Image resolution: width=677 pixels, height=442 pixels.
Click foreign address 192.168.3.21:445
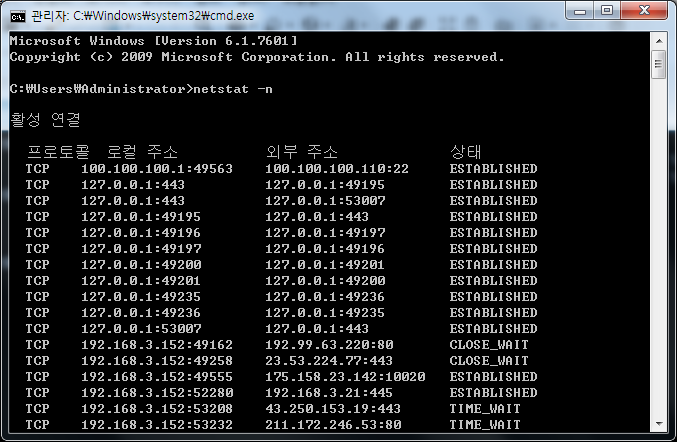[x=329, y=393]
